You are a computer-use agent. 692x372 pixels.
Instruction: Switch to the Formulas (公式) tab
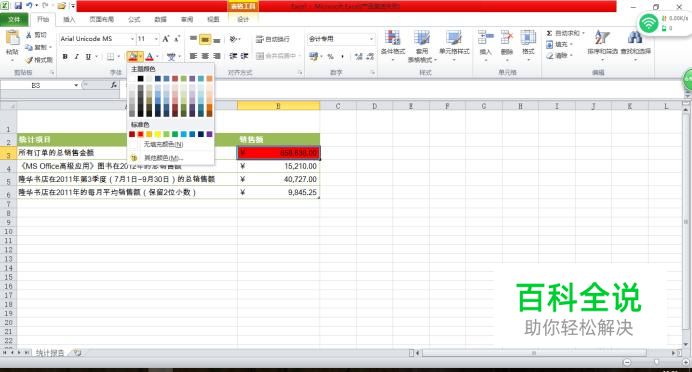pos(134,19)
